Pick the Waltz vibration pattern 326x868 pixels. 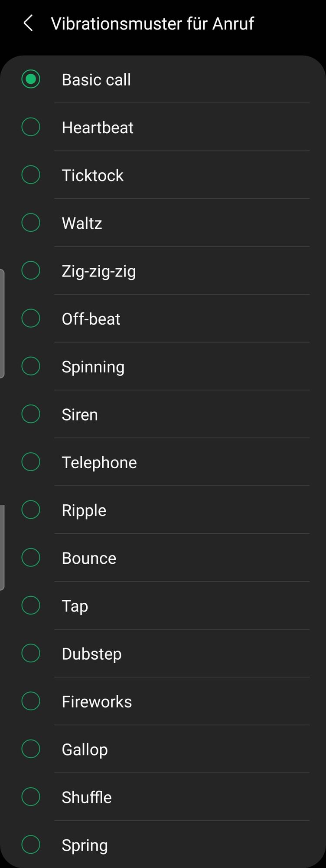pos(31,223)
